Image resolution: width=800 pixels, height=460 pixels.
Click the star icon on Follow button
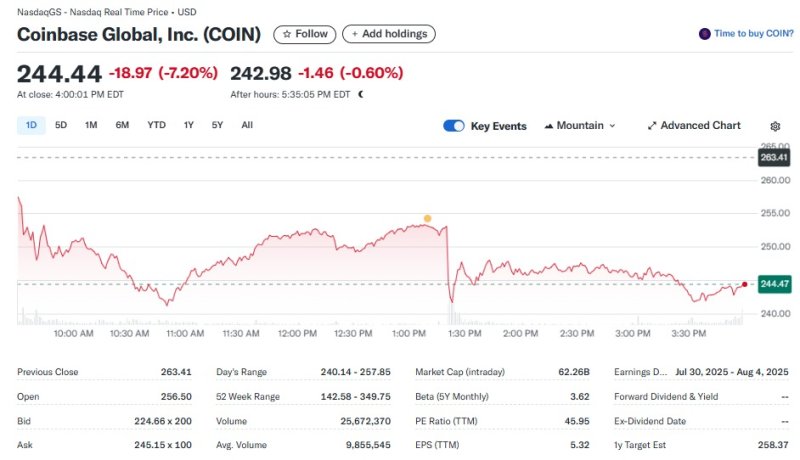[287, 34]
